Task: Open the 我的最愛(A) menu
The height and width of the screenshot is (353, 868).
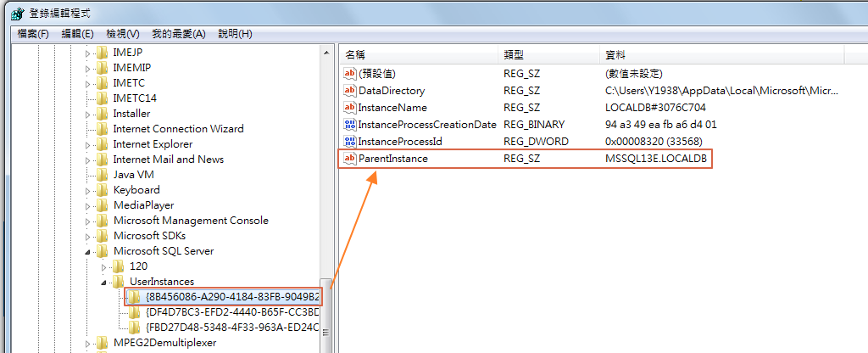Action: point(178,34)
